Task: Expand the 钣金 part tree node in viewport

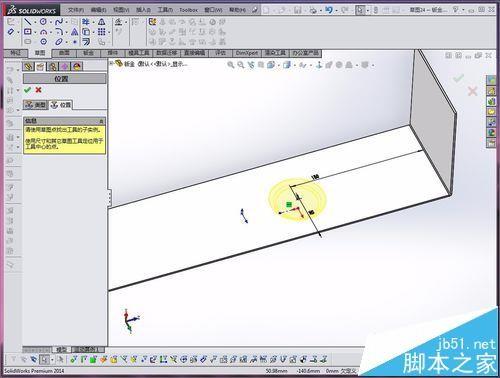Action: [x=112, y=62]
